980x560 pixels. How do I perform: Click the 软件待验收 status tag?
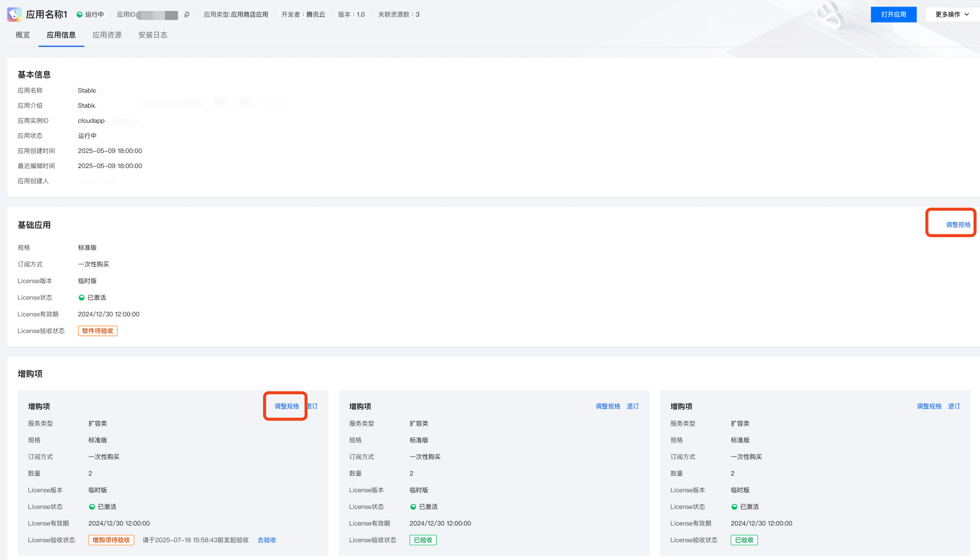[x=97, y=331]
